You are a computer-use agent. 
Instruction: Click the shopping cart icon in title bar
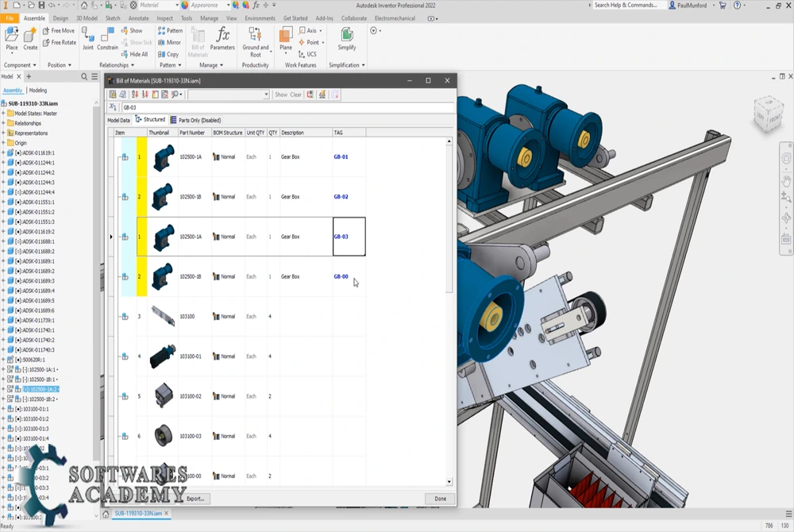[723, 5]
